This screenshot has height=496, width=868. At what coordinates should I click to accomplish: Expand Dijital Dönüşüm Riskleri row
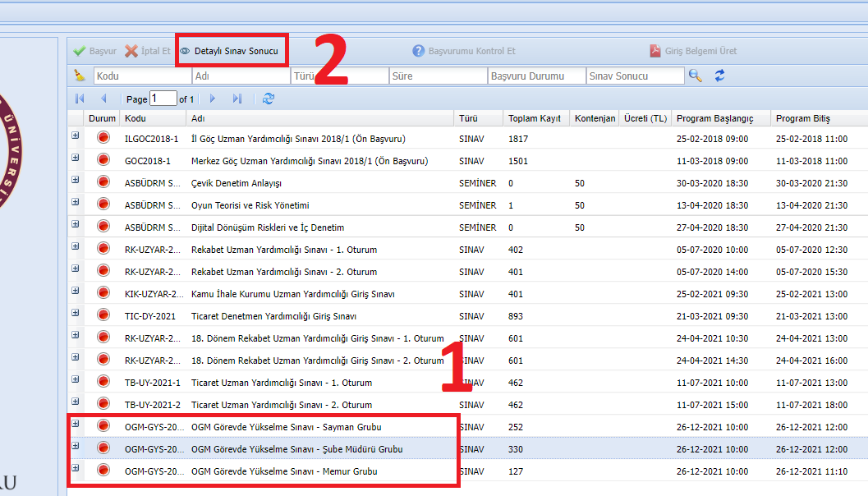coord(76,224)
